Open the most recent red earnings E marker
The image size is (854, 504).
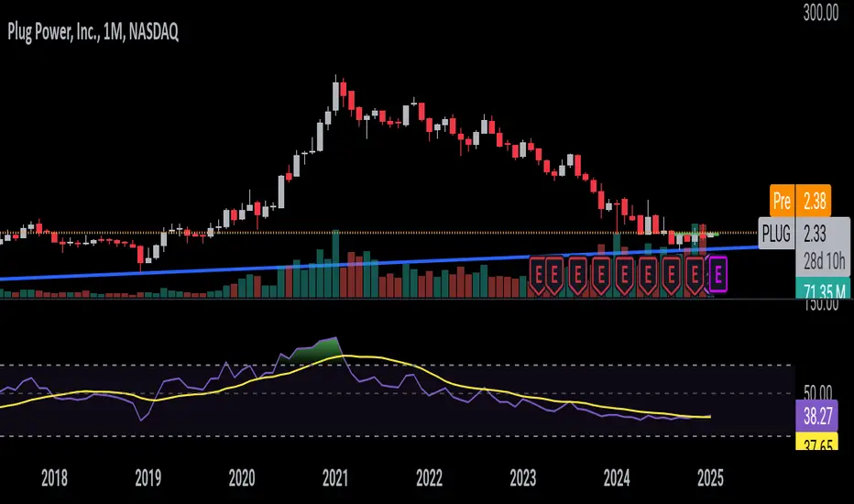695,276
